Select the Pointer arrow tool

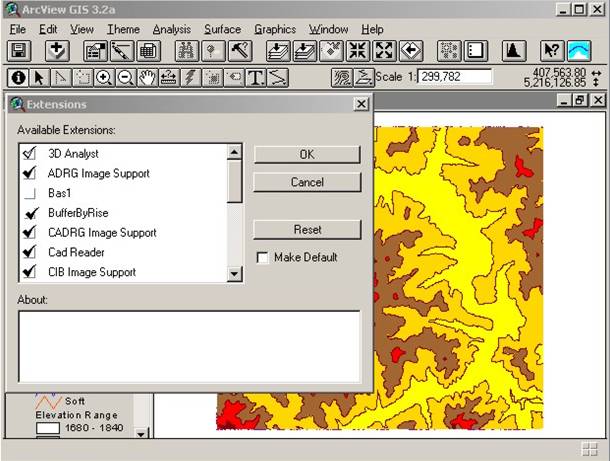(39, 77)
